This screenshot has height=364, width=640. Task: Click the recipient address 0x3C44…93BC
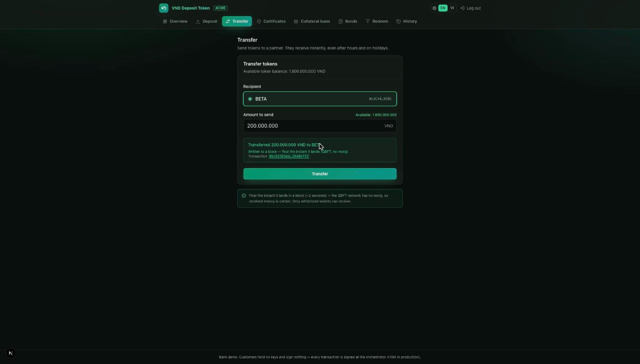380,99
